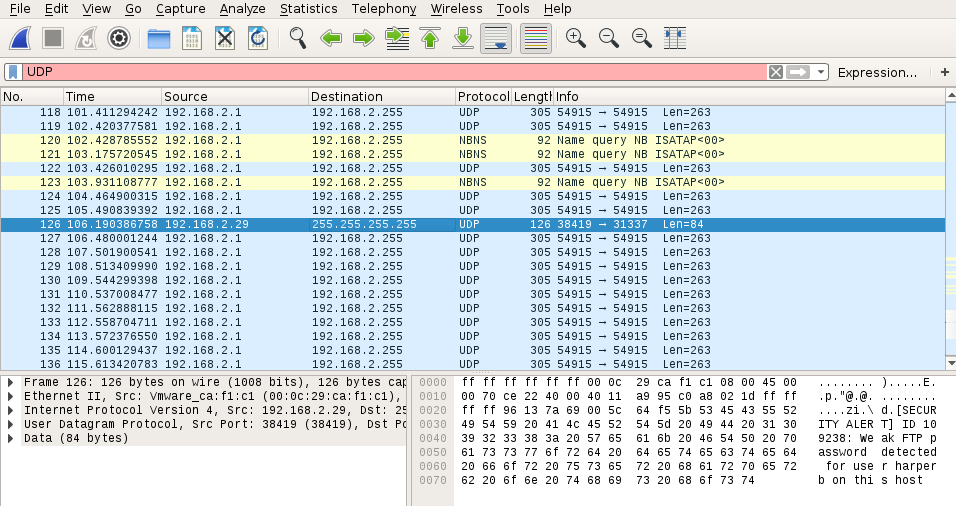Select packet 126 from 192.168.2.29
Viewport: 956px width, 506px height.
click(x=473, y=224)
